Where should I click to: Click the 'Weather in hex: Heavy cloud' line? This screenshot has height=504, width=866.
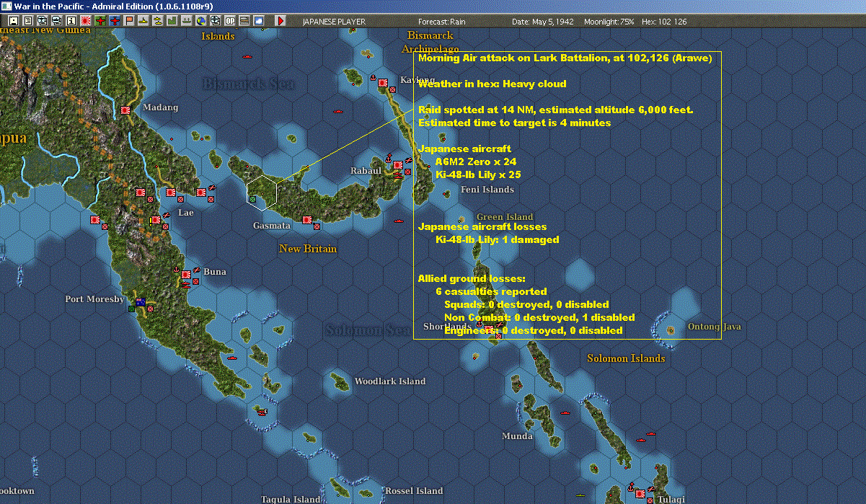492,84
